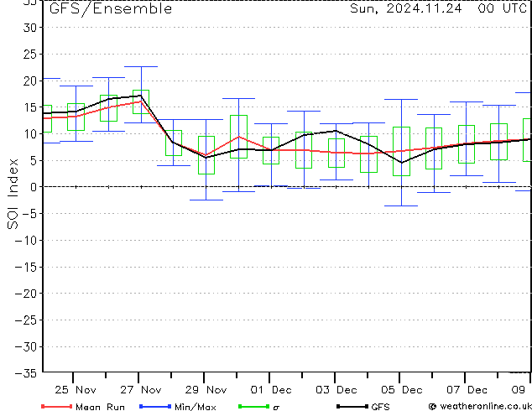This screenshot has width=532, height=411.
Task: Click the '05 Dec' x-axis label
Action: tap(402, 390)
